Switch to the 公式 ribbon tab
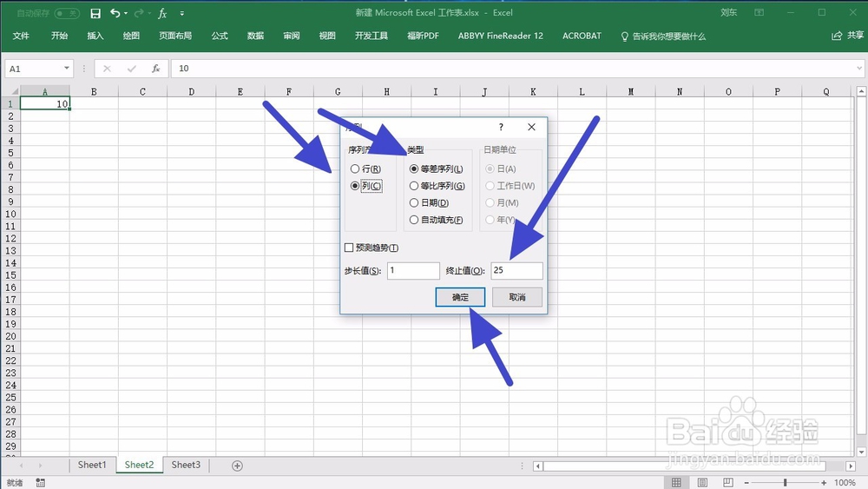Image resolution: width=868 pixels, height=489 pixels. coord(220,36)
